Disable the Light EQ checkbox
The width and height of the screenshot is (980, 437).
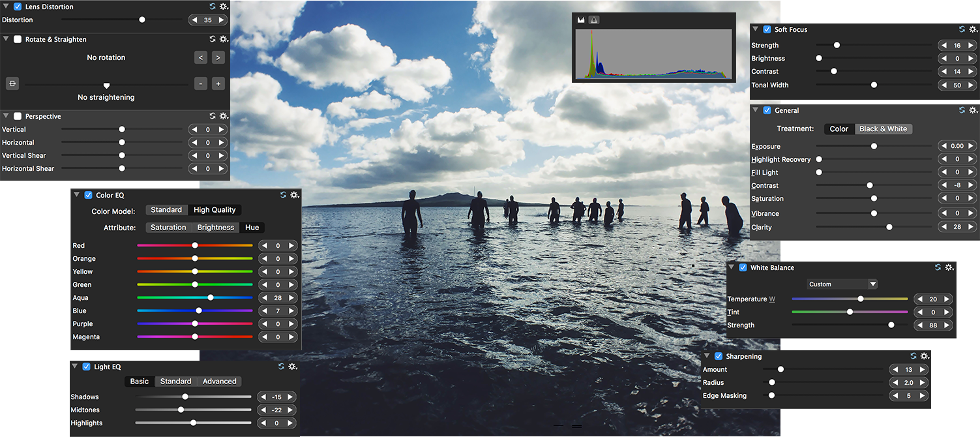(x=87, y=367)
